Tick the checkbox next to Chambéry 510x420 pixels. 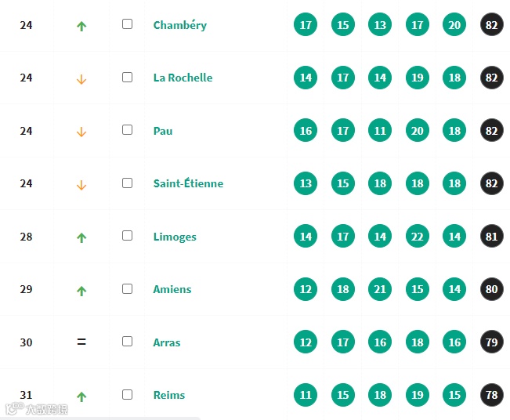click(x=127, y=24)
